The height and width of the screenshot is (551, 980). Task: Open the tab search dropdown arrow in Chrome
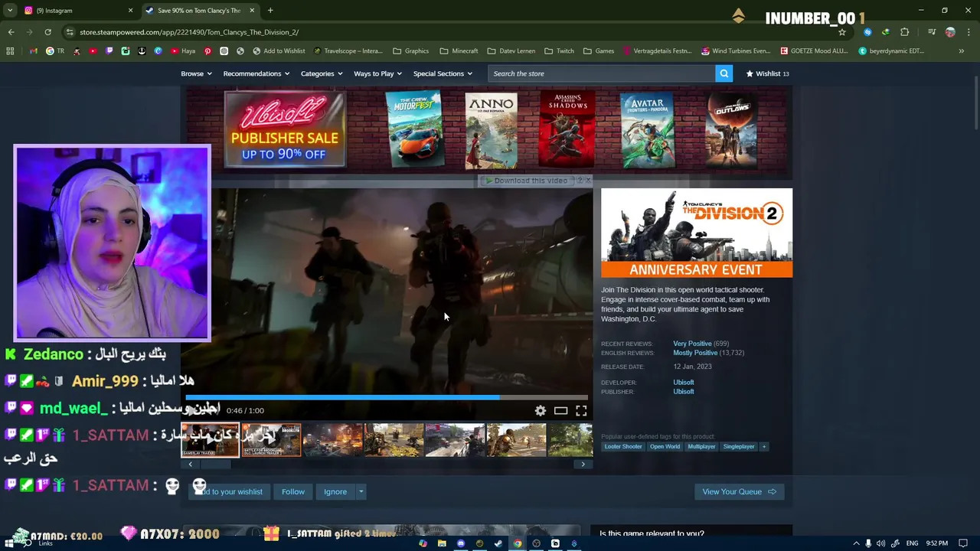coord(10,11)
